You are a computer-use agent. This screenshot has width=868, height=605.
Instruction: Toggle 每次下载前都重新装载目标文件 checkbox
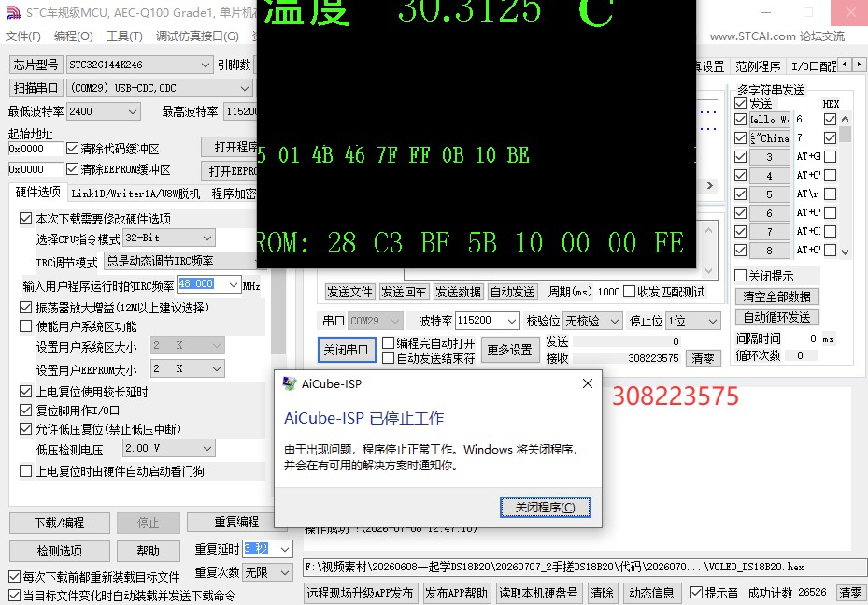point(15,577)
